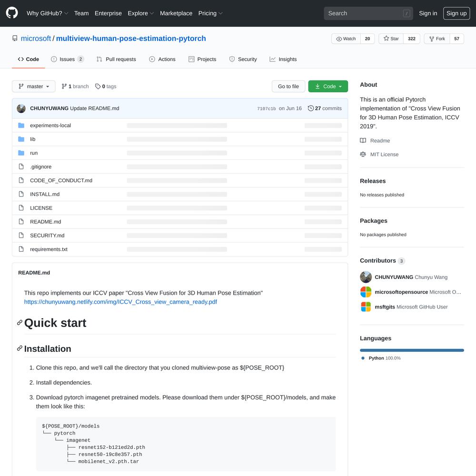Image resolution: width=476 pixels, height=476 pixels.
Task: Open msftgits contributor avatar
Action: coord(366,307)
